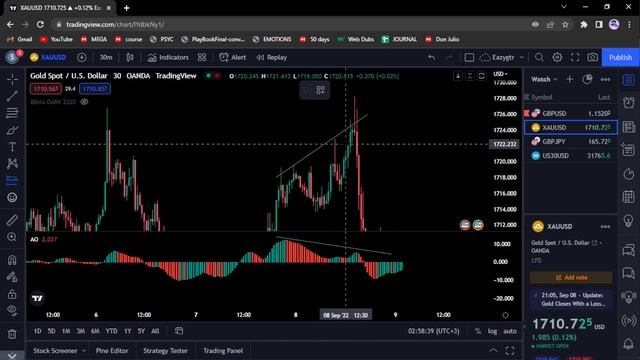
Task: Click the XAUUSD symbol search field
Action: (48, 58)
